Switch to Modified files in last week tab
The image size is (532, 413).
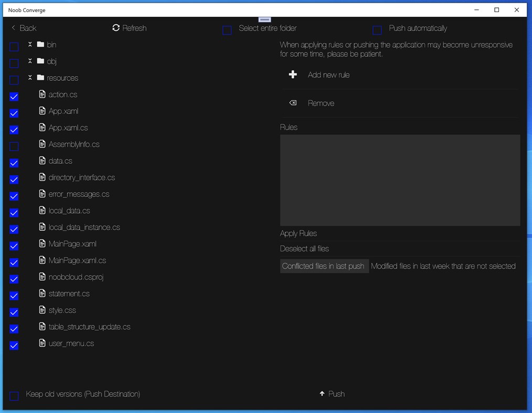point(443,266)
